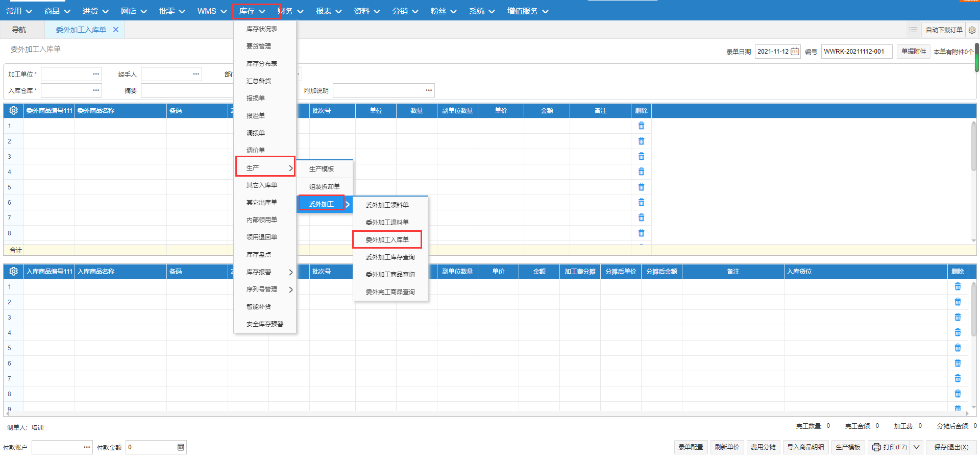Viewport: 980px width, 460px height.
Task: Open the WMS menu
Action: tap(212, 11)
